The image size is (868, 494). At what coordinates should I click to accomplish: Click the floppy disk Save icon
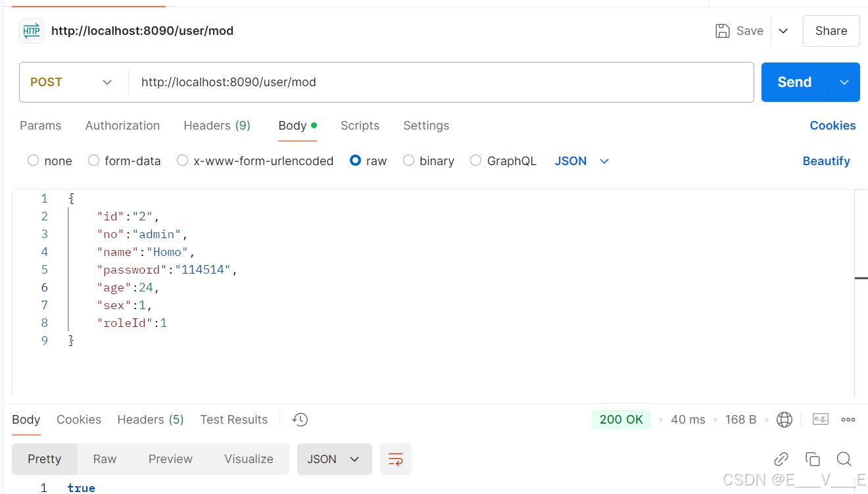coord(723,31)
